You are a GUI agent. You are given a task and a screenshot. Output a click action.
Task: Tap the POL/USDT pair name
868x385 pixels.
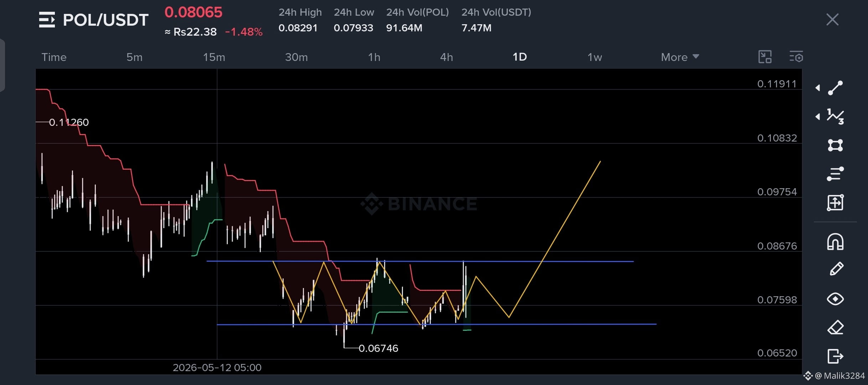pyautogui.click(x=105, y=20)
